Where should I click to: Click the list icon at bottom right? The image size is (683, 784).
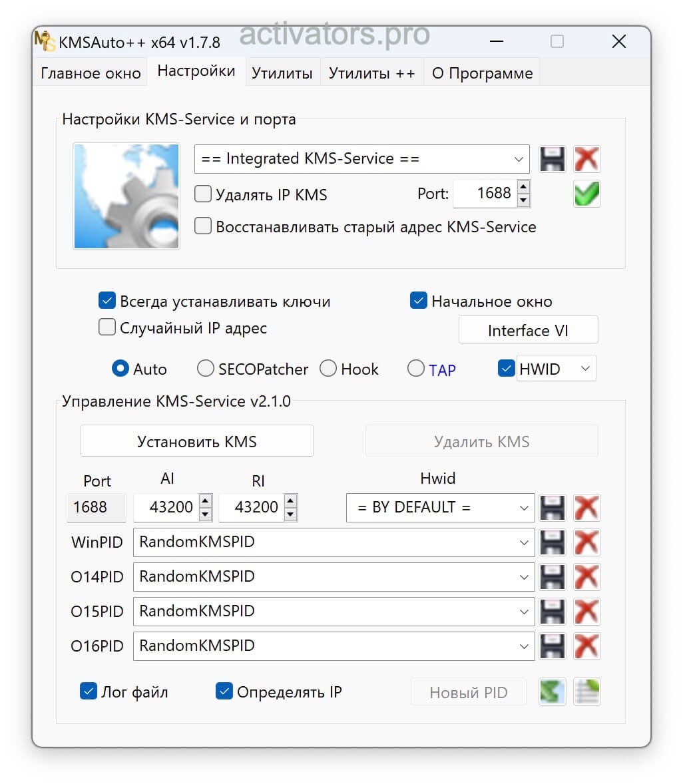[x=586, y=691]
